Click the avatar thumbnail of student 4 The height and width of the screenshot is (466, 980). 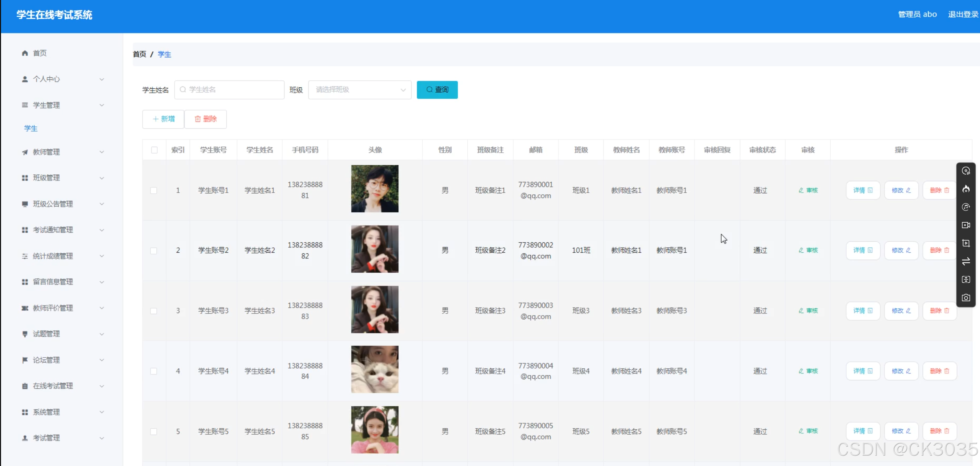[374, 369]
